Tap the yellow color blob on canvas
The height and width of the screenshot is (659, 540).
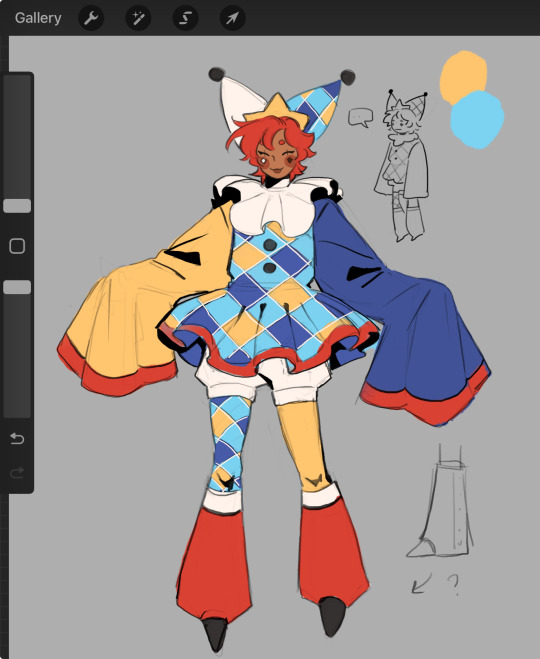pos(463,77)
